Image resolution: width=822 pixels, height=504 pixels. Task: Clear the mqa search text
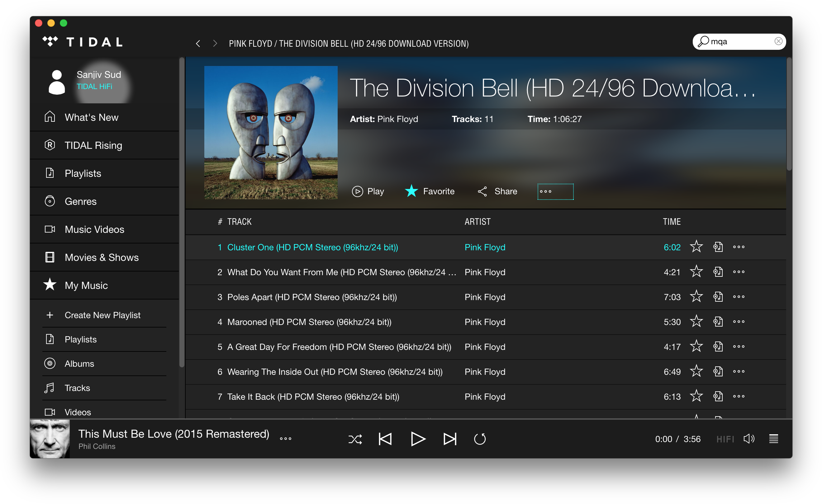pos(778,41)
